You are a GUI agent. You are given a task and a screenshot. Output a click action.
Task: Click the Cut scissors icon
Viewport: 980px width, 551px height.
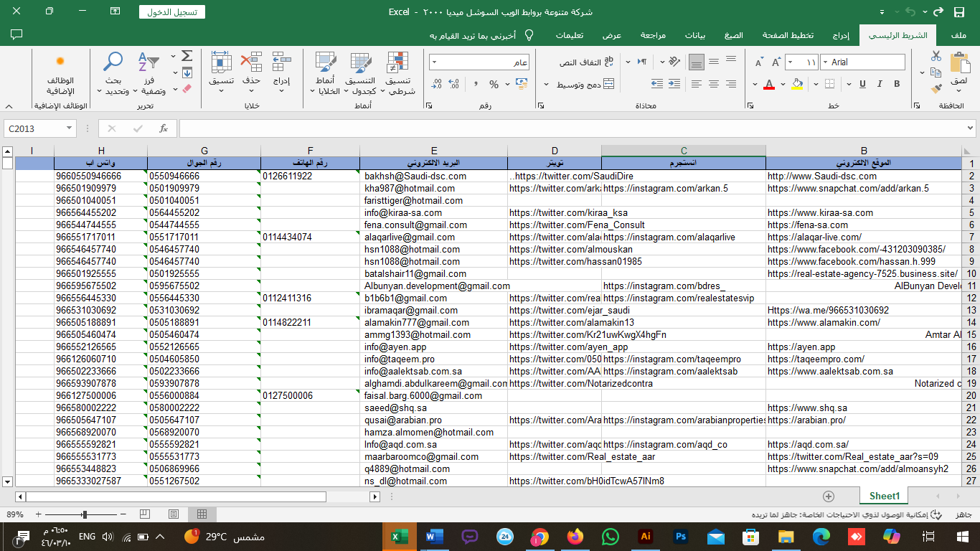(x=936, y=56)
